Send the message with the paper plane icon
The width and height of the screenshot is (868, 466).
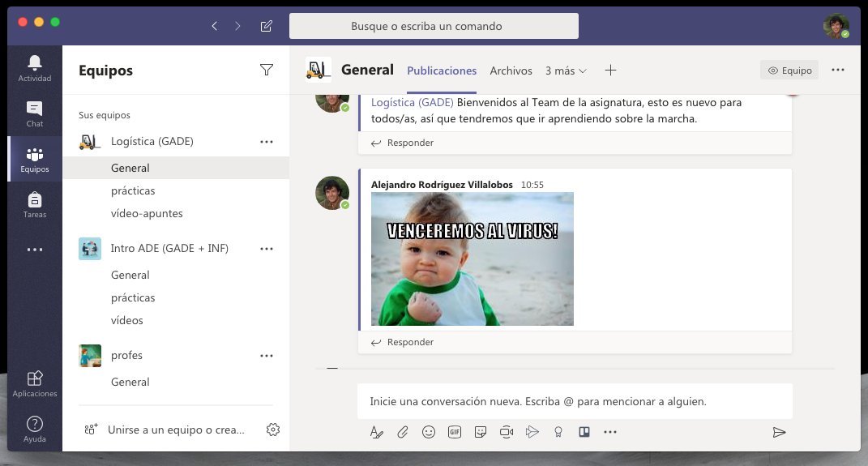coord(779,432)
